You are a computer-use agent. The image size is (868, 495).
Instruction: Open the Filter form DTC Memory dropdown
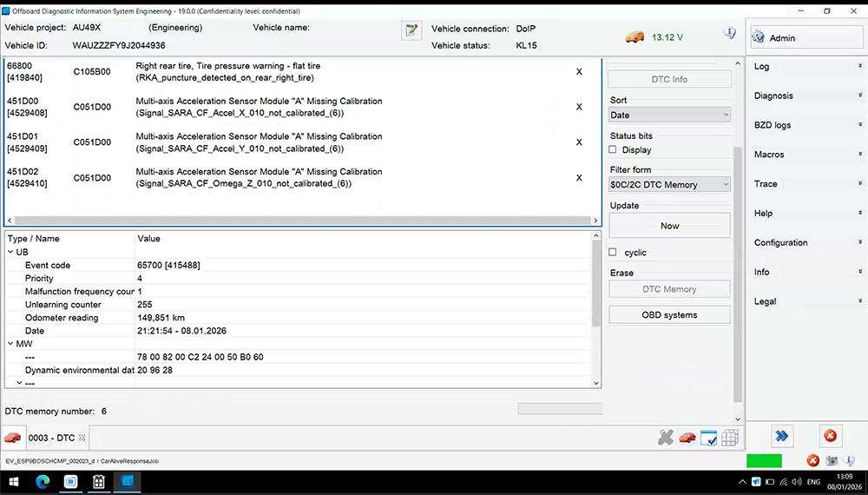pos(669,184)
